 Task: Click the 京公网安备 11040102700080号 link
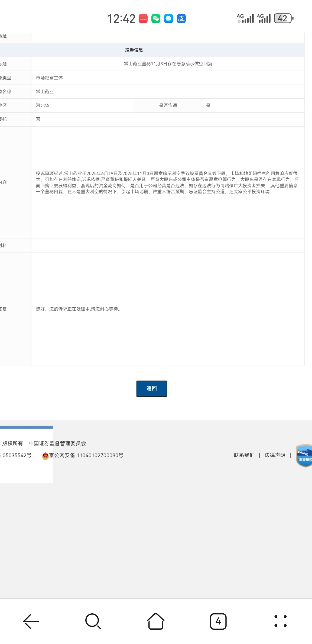pyautogui.click(x=86, y=455)
